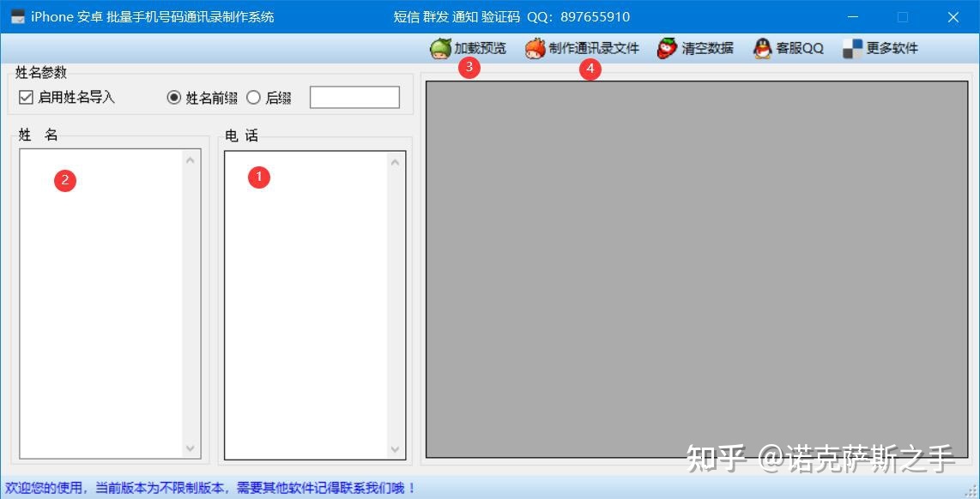This screenshot has width=980, height=499.
Task: Click the app icon in title bar
Action: 18,17
